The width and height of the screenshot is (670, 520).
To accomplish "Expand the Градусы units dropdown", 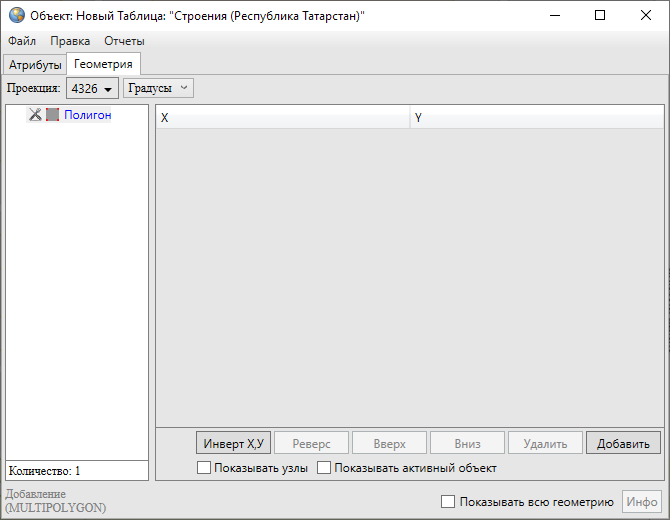I will coord(158,88).
